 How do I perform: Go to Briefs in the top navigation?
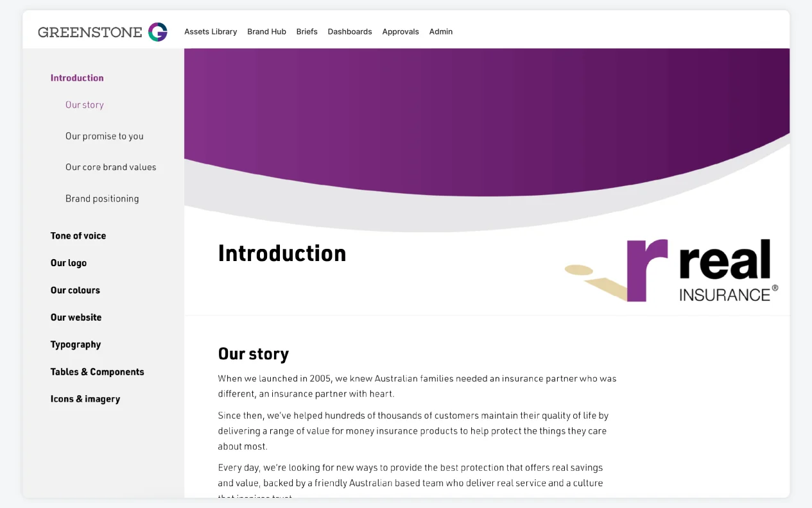(307, 31)
